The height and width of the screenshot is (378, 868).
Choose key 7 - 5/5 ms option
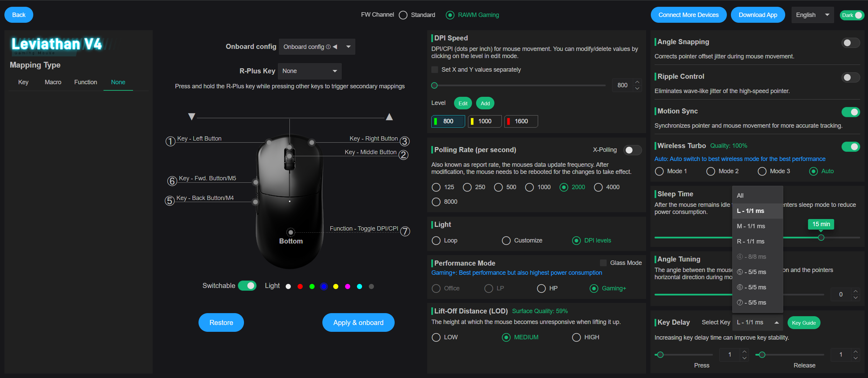pyautogui.click(x=757, y=303)
